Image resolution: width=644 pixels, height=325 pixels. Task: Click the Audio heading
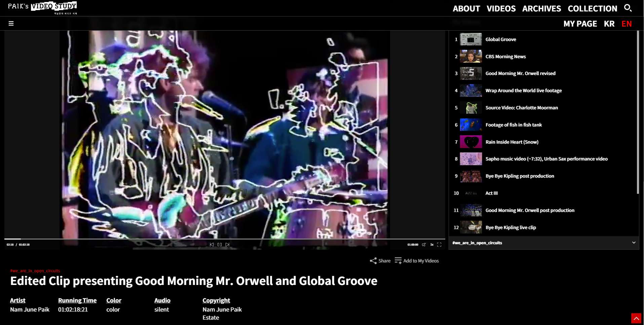coord(162,300)
